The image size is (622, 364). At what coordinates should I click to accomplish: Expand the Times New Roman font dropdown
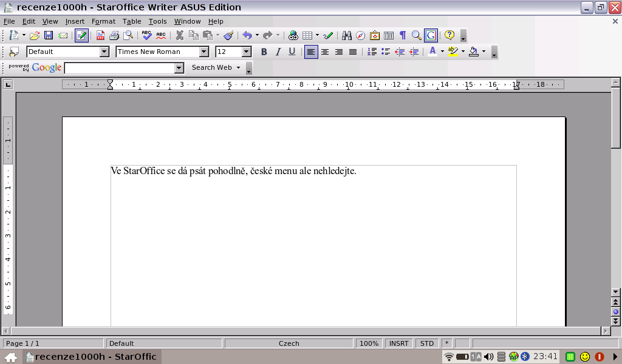(204, 52)
